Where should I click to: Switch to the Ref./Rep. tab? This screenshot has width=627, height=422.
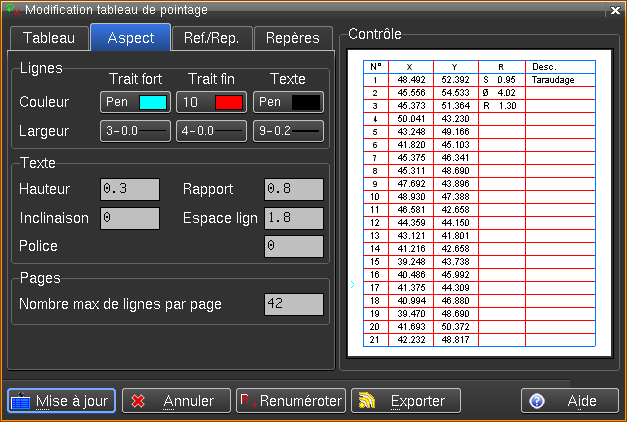(x=211, y=38)
